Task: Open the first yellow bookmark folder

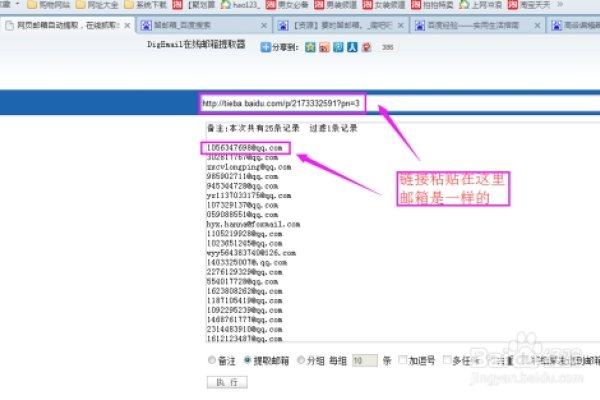Action: pyautogui.click(x=49, y=5)
